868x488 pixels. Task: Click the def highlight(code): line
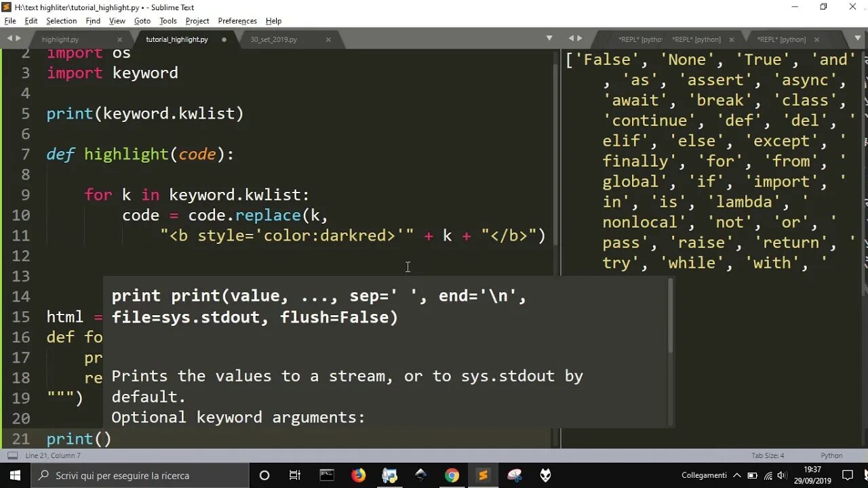(x=140, y=154)
